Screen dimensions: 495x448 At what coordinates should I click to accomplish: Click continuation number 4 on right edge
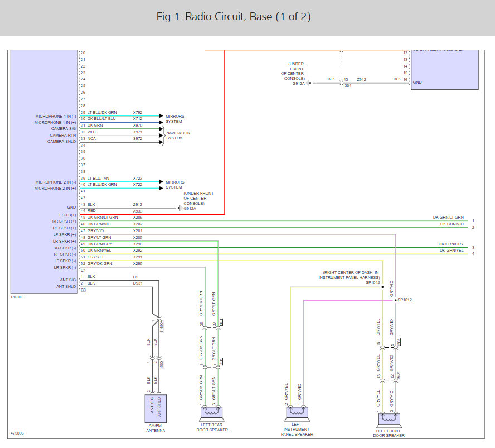tap(473, 254)
